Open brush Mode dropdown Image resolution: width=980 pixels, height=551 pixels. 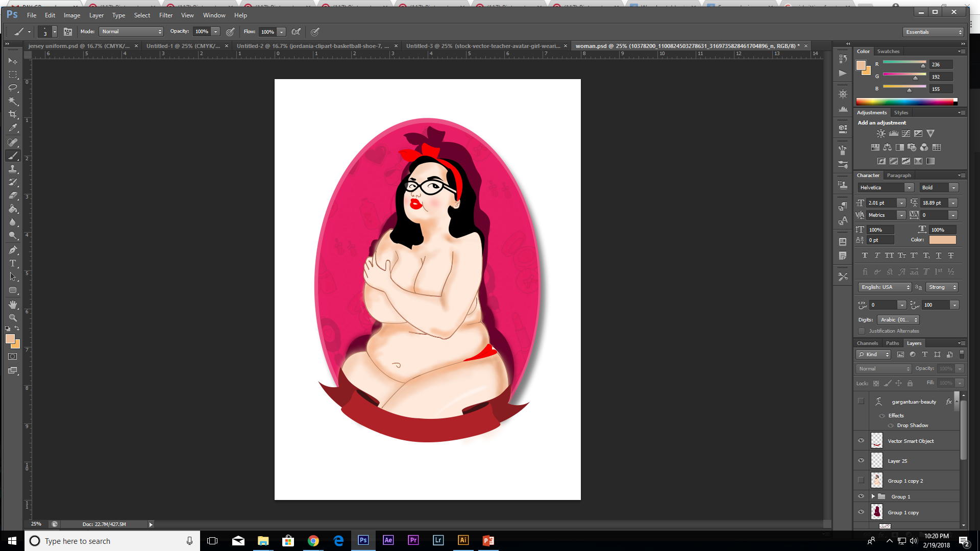(x=131, y=32)
